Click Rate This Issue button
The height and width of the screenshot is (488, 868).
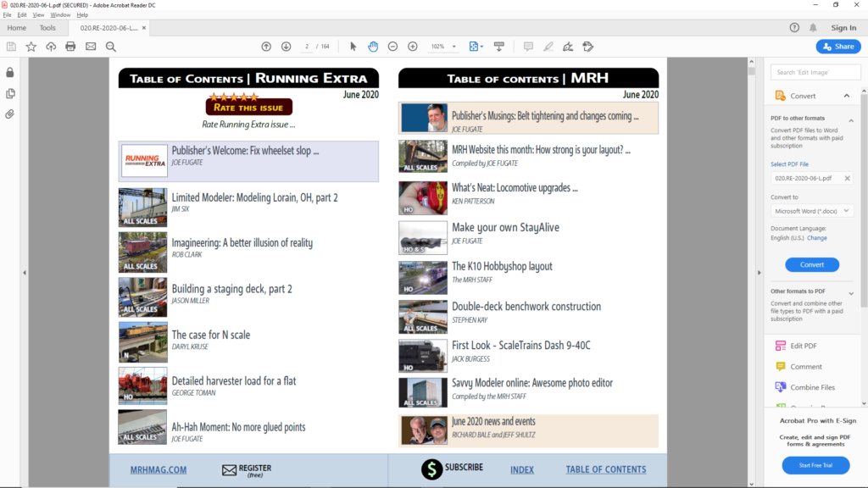pyautogui.click(x=248, y=107)
